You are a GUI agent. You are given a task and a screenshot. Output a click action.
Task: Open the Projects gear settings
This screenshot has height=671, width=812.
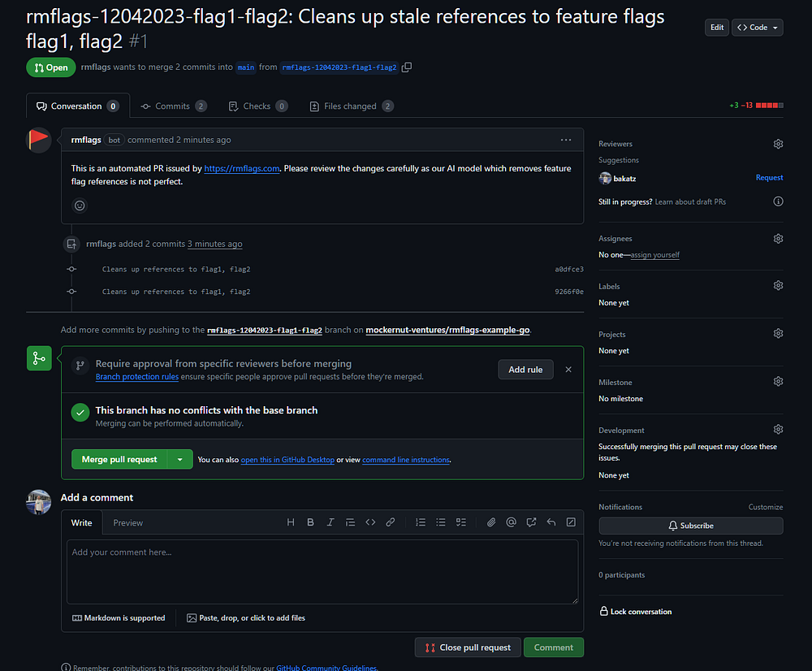click(778, 333)
